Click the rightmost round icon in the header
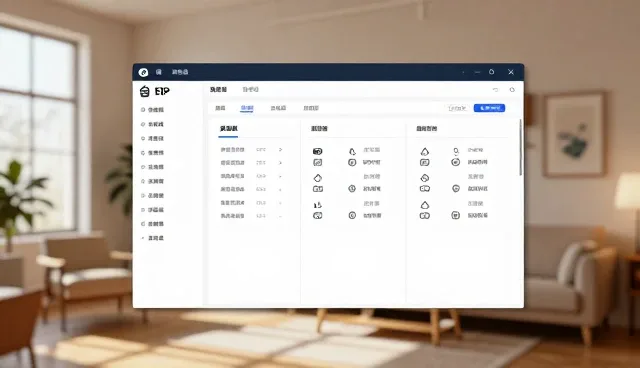Screen dimensions: 640x368 [512, 89]
